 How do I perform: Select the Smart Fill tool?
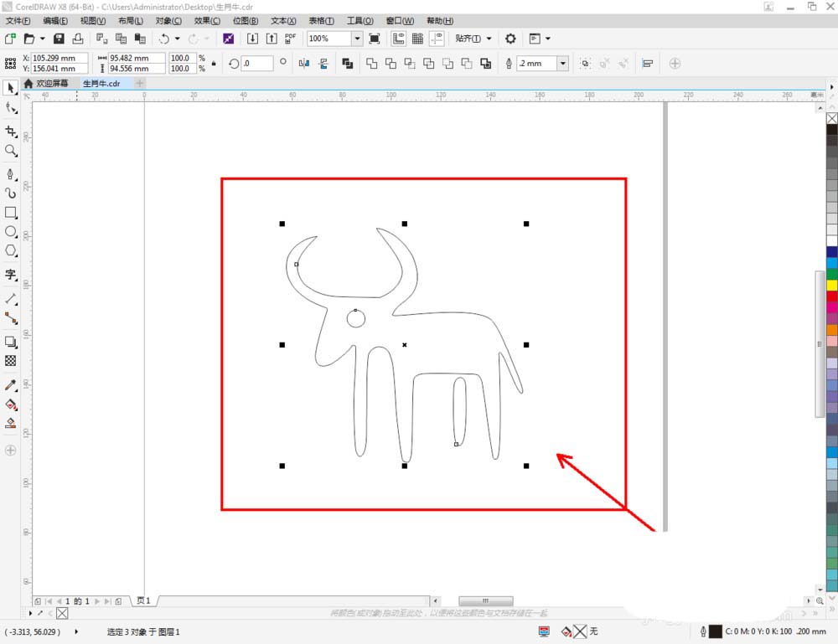click(x=11, y=424)
